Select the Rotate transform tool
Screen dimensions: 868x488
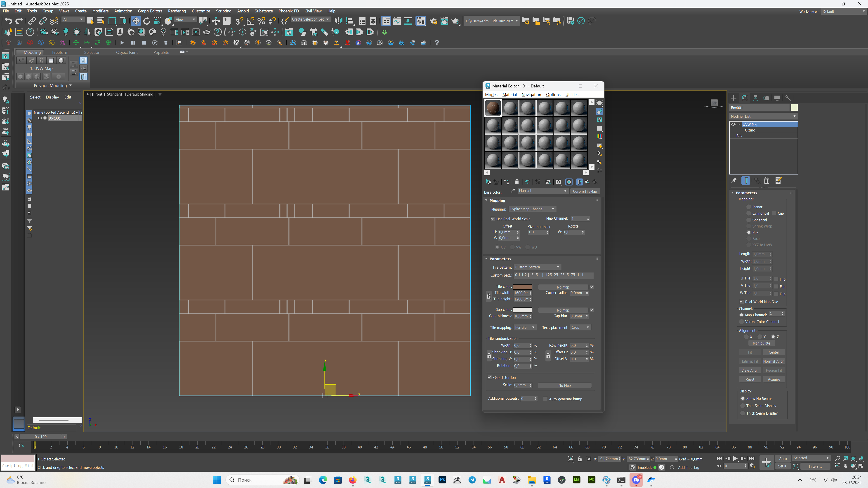coord(146,21)
